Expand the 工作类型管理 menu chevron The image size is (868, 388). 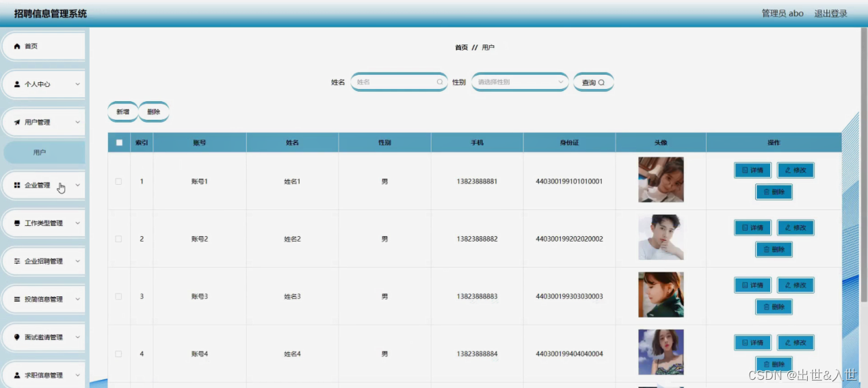[77, 223]
